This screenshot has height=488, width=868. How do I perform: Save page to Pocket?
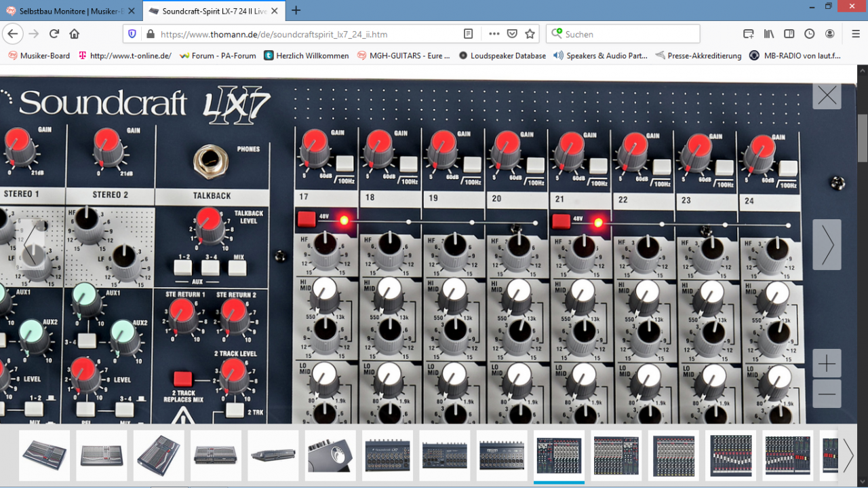513,34
